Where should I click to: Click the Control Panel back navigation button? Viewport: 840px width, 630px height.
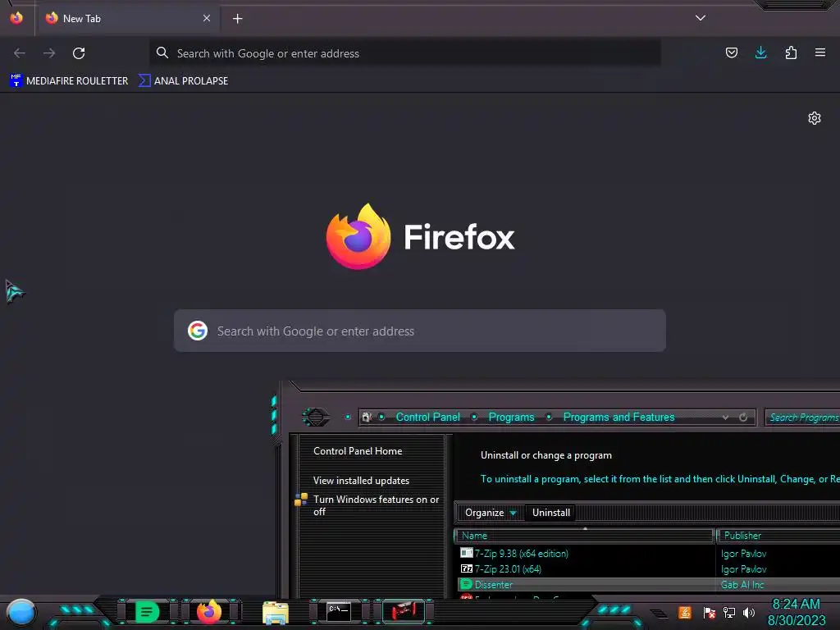(x=316, y=417)
